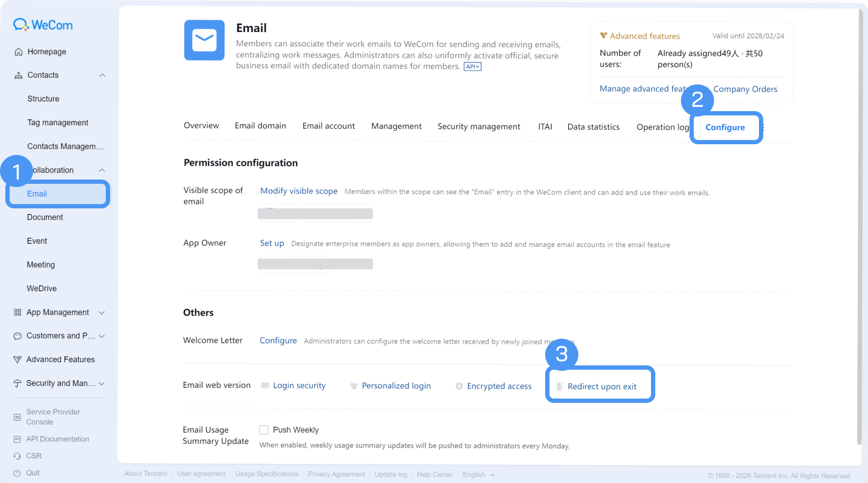Open API Documentation icon in sidebar
Screen dimensions: 868x483
[x=17, y=439]
